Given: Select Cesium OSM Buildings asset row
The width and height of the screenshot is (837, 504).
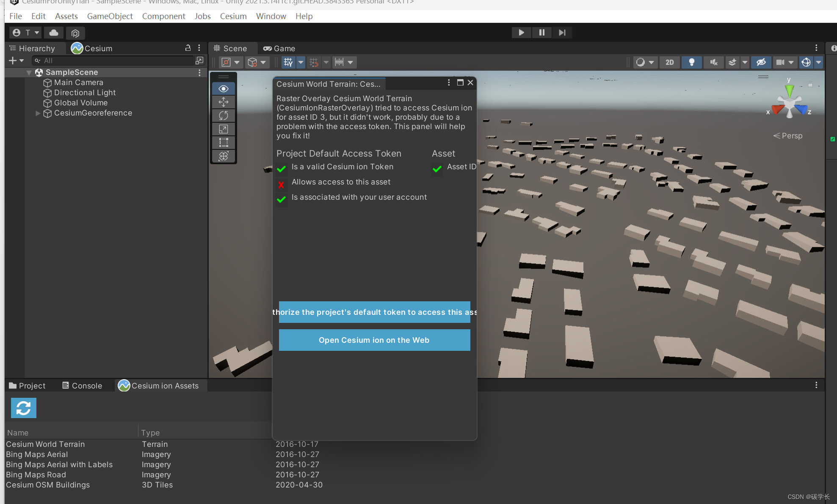Looking at the screenshot, I should point(48,485).
